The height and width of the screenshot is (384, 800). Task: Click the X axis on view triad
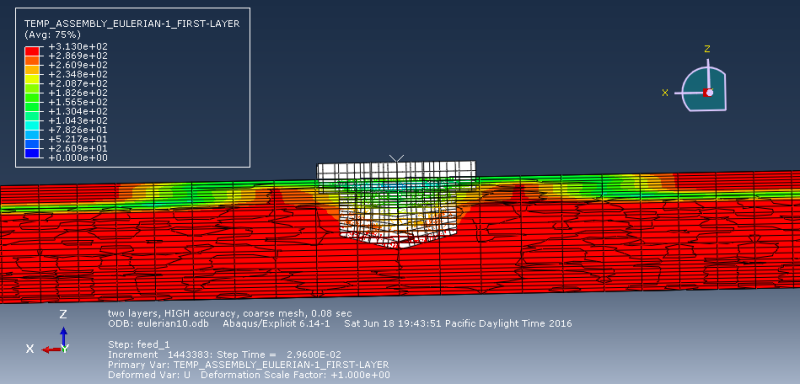click(x=665, y=92)
